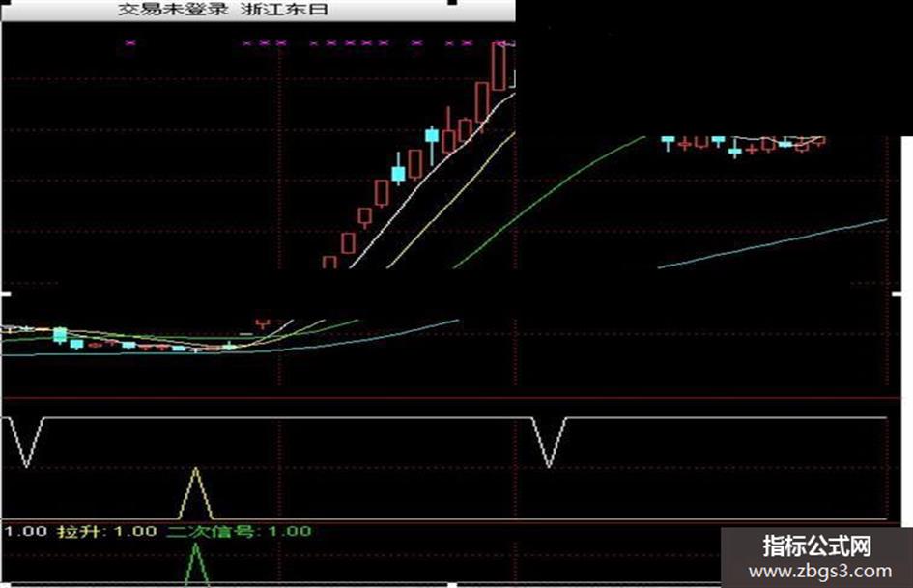Click the 拉升: 1.00 indicator label

click(107, 532)
